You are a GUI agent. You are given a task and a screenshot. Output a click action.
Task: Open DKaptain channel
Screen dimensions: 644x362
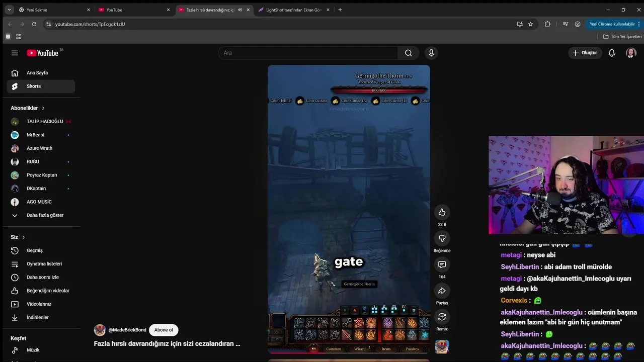click(41, 189)
